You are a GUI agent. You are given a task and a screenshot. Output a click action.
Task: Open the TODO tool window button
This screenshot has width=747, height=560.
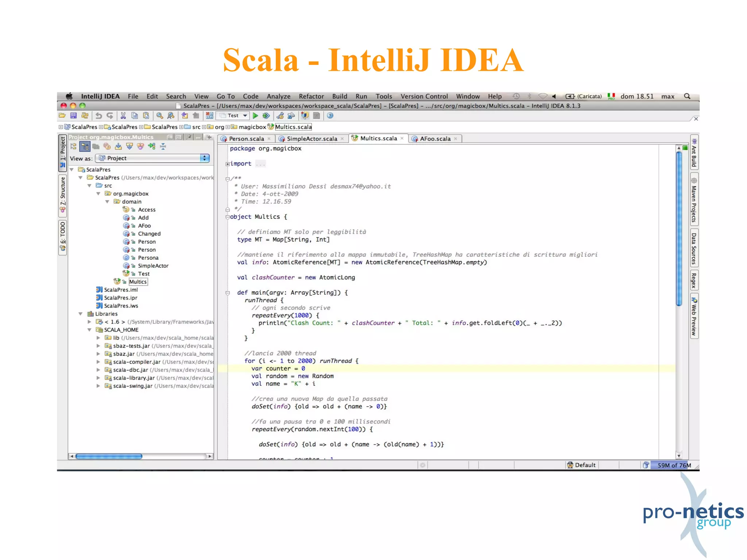tap(62, 237)
